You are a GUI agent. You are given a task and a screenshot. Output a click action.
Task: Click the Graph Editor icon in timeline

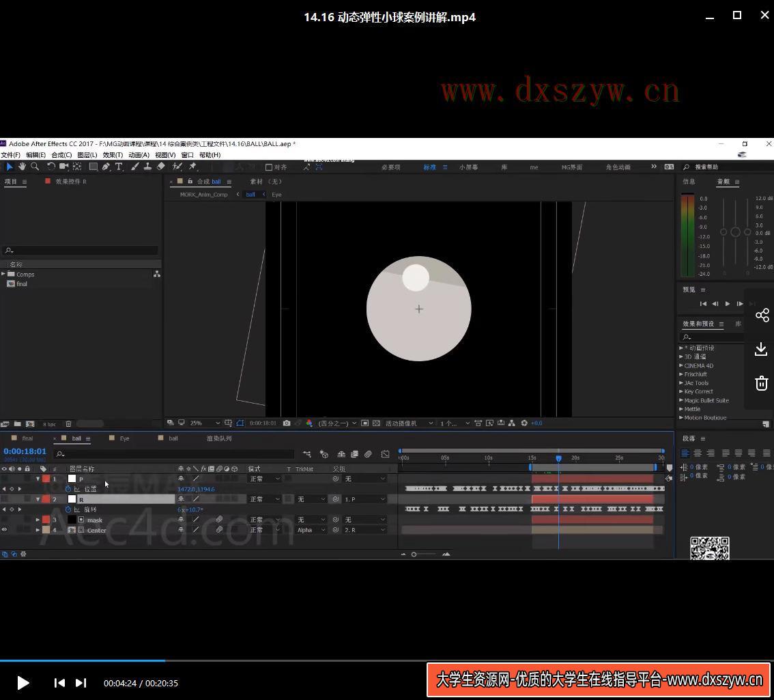[x=386, y=454]
